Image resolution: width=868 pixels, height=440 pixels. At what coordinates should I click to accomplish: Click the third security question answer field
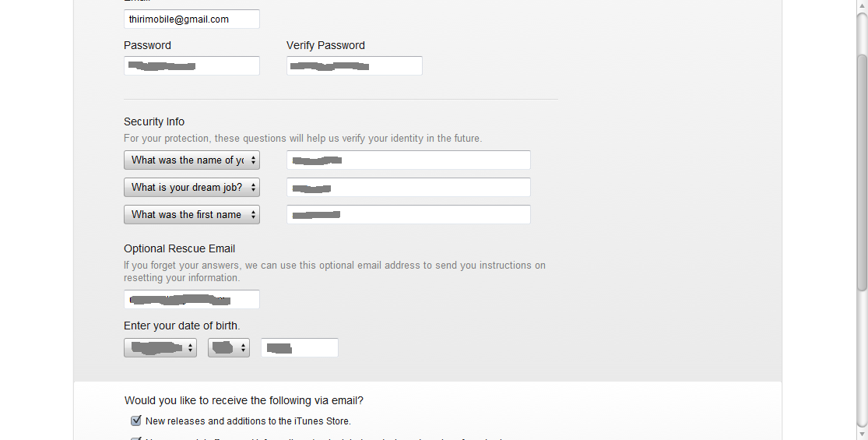pyautogui.click(x=409, y=214)
